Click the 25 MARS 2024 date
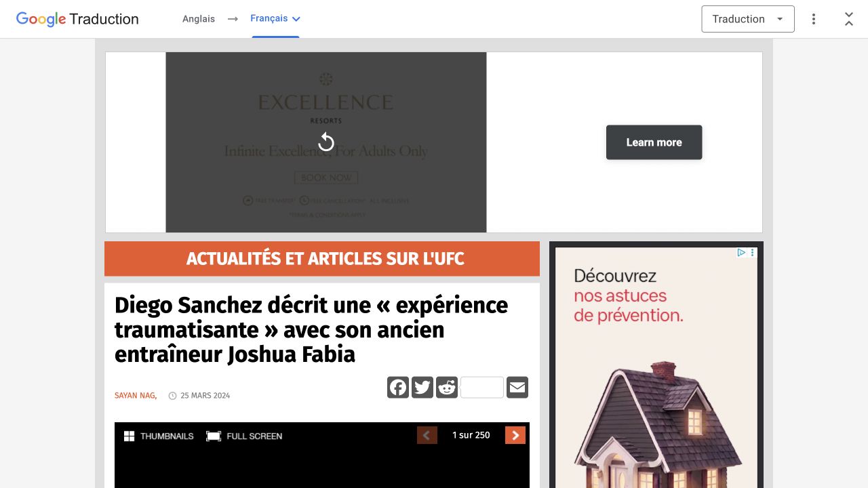The height and width of the screenshot is (488, 868). click(x=205, y=396)
